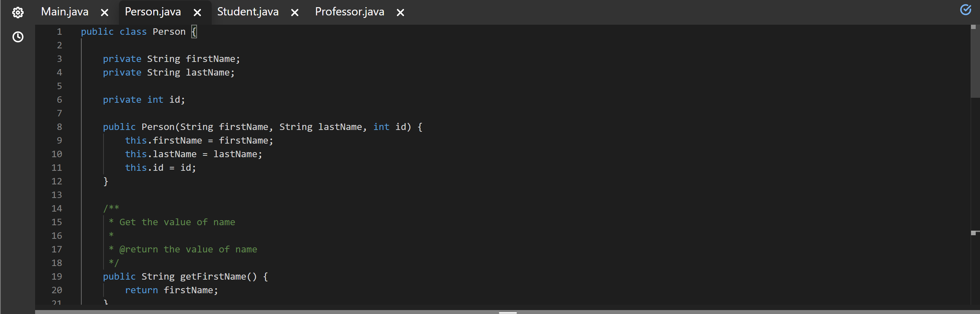
Task: Select the active Person.java tab
Action: (153, 12)
